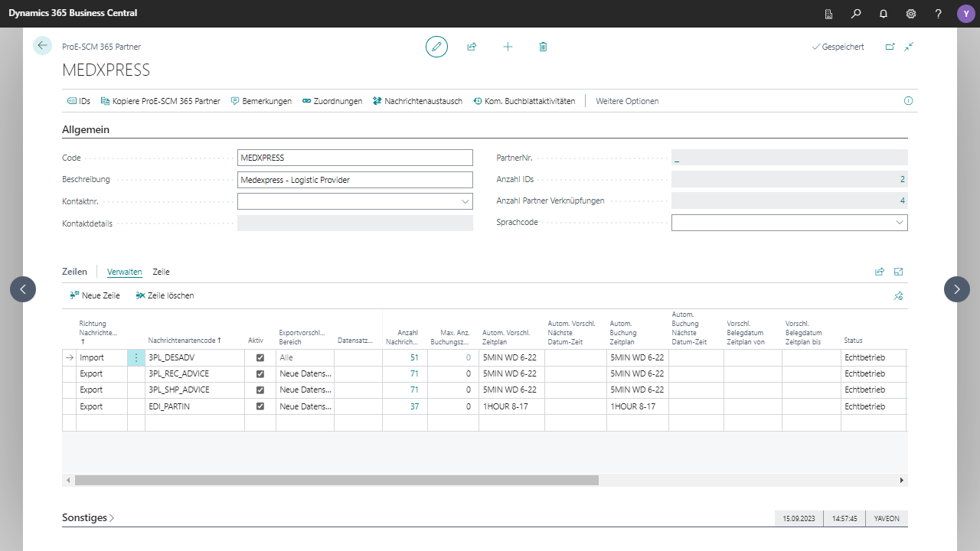Screen dimensions: 980x551
Task: Open row options for 3PL_DESADV
Action: (x=136, y=357)
